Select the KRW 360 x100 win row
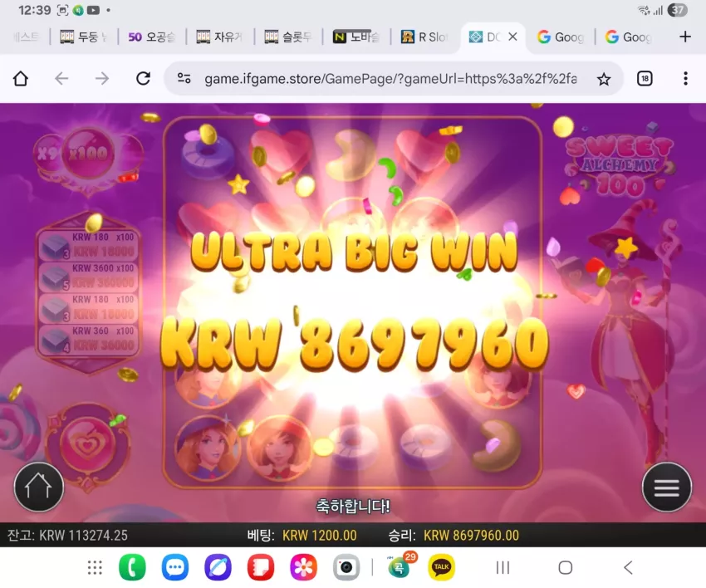706x588 pixels. (89, 340)
